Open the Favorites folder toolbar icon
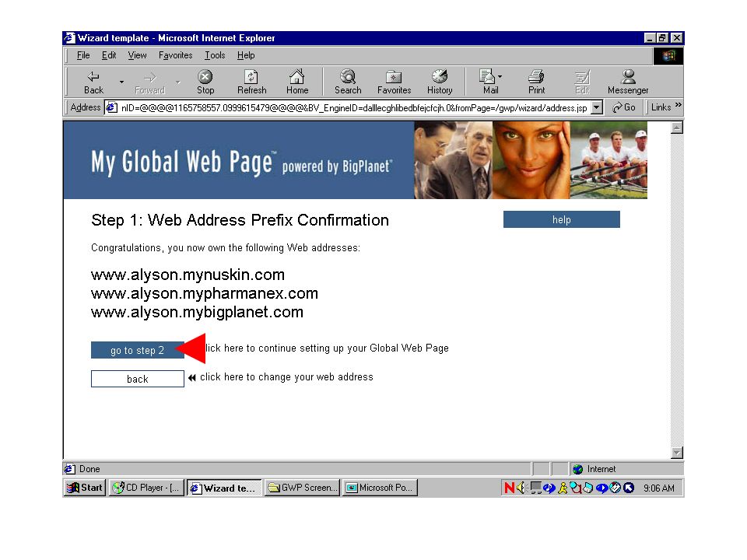Viewport: 747px width, 560px height. [x=394, y=76]
